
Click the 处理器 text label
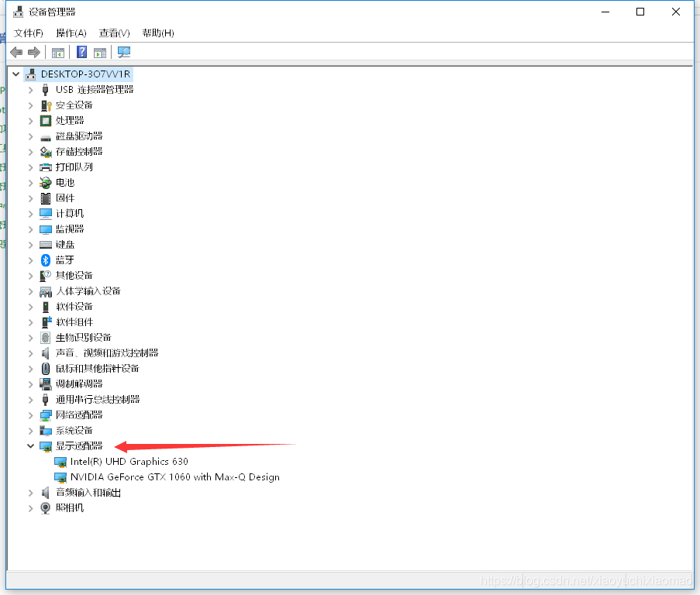click(70, 120)
